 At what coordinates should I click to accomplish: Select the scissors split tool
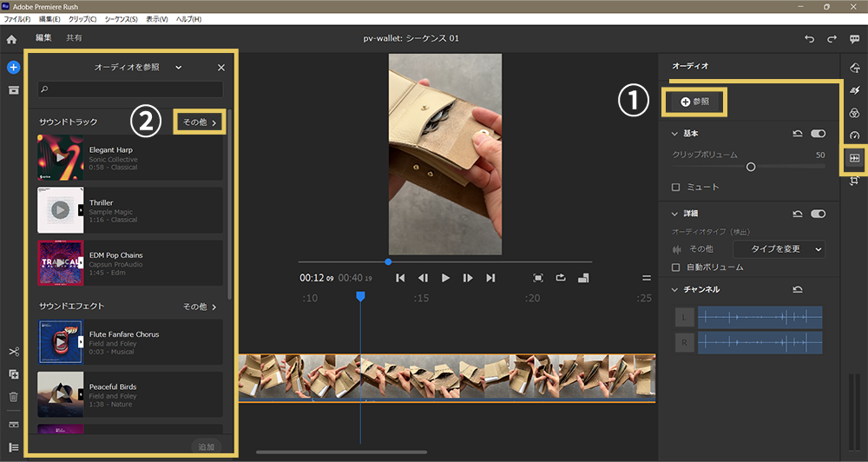point(14,352)
